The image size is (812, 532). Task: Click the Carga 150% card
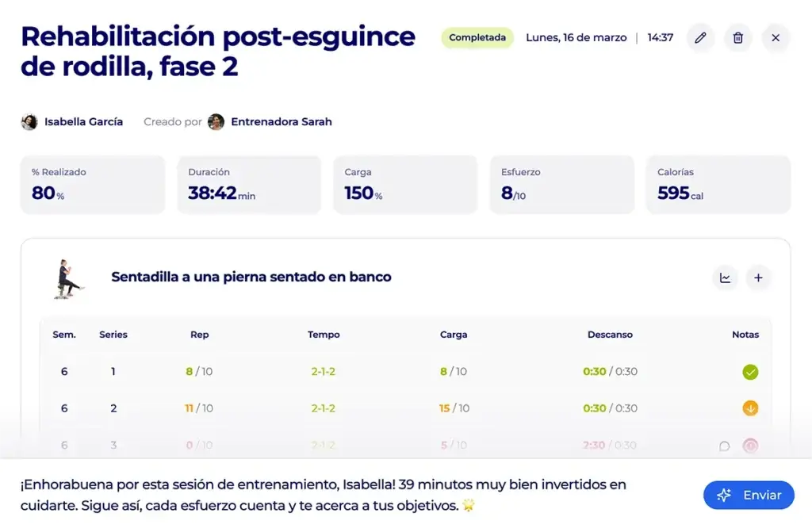tap(405, 185)
